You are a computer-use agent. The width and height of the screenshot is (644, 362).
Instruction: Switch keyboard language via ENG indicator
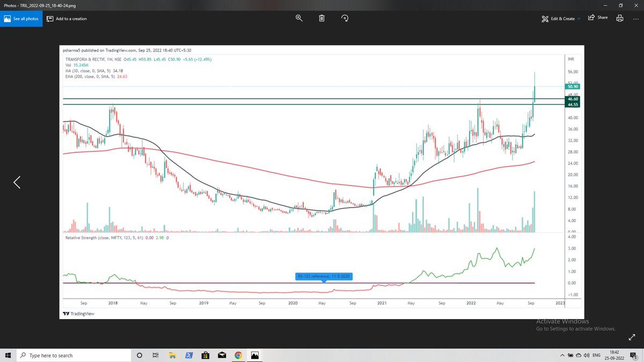pyautogui.click(x=597, y=354)
